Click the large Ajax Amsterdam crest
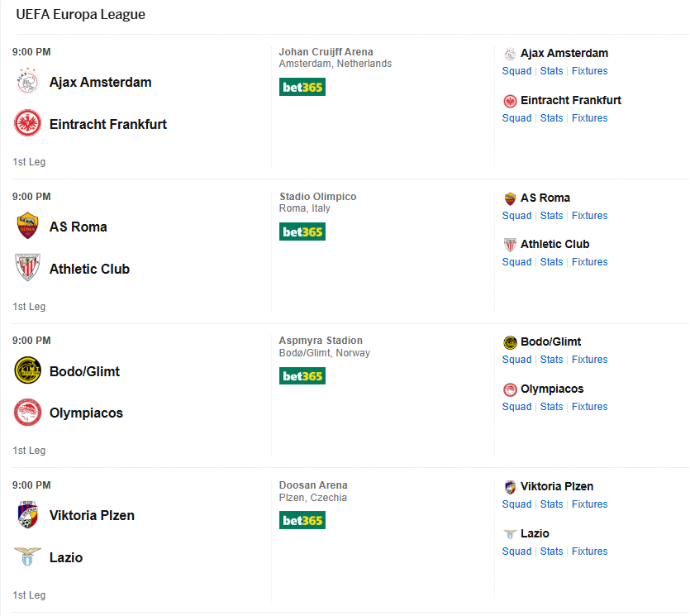 point(27,82)
